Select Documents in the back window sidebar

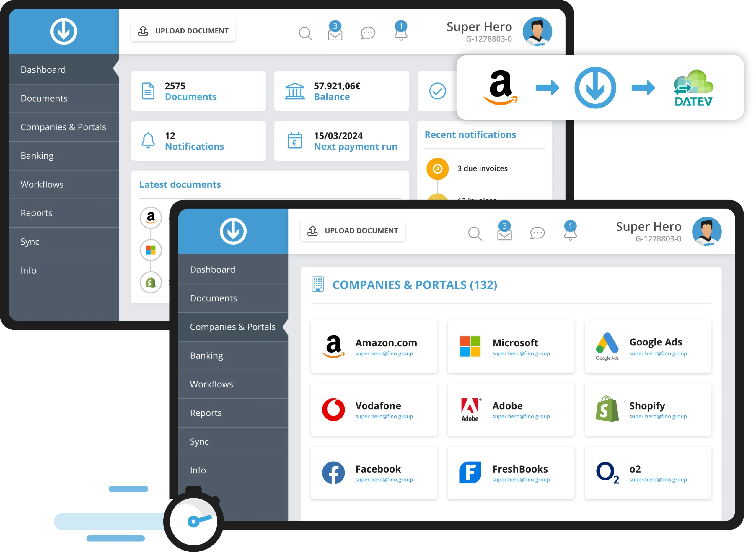click(x=64, y=98)
